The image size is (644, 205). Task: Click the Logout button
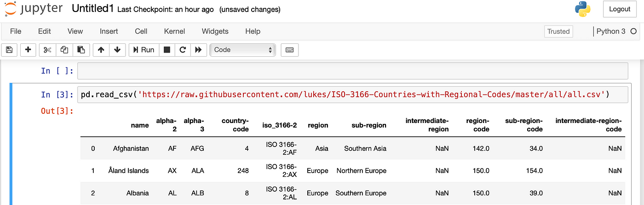(x=620, y=9)
